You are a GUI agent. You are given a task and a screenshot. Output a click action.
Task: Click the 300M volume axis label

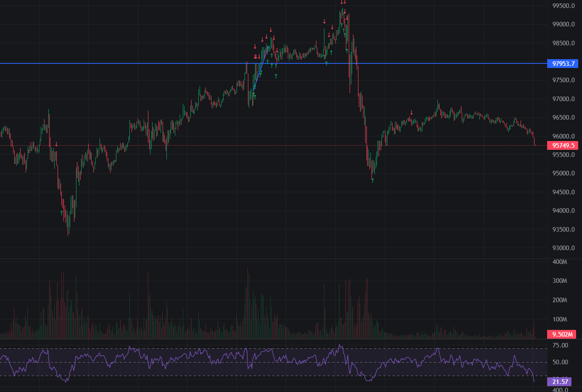560,281
